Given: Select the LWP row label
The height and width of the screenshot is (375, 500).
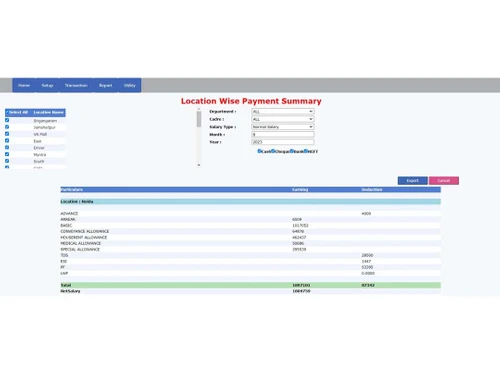Looking at the screenshot, I should 64,273.
